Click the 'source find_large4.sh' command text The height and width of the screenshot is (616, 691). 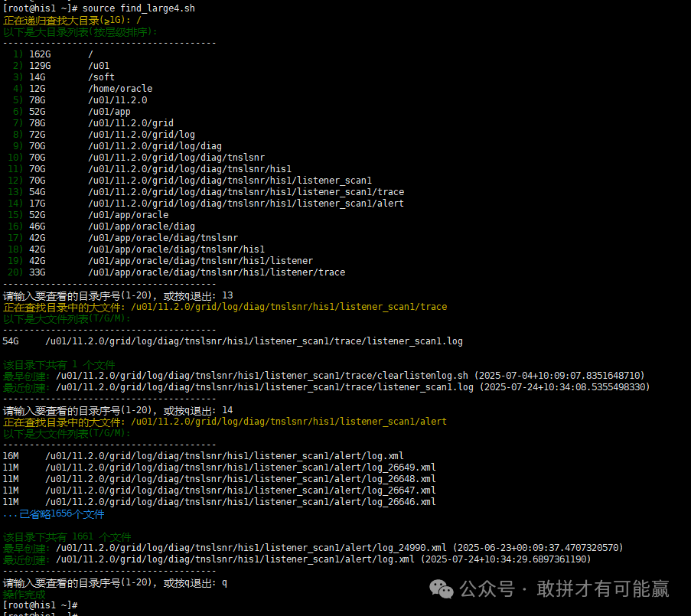(139, 8)
